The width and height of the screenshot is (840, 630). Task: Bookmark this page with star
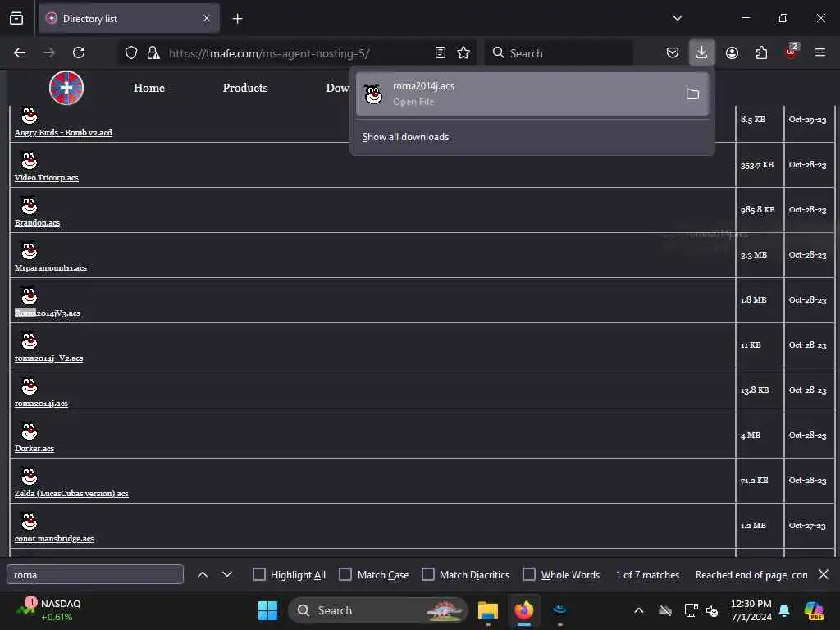463,52
